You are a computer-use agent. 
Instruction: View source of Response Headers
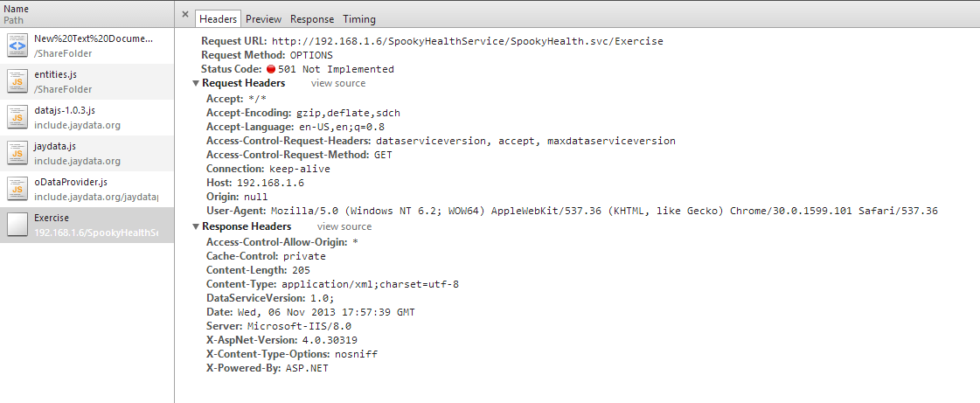344,226
